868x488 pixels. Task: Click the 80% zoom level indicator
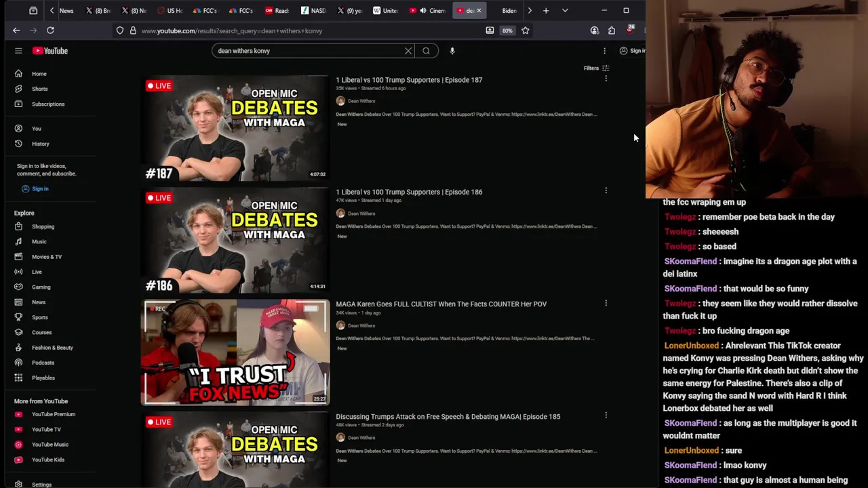(x=507, y=30)
